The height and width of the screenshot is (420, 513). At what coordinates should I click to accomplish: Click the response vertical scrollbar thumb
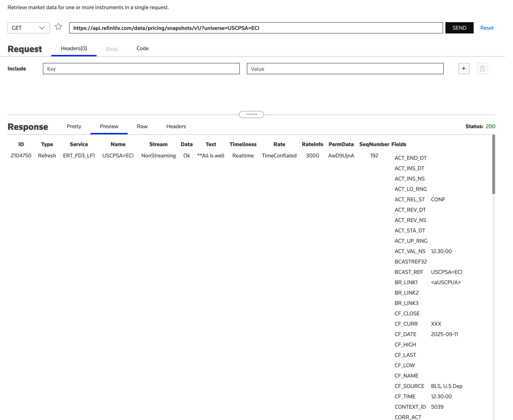click(493, 165)
